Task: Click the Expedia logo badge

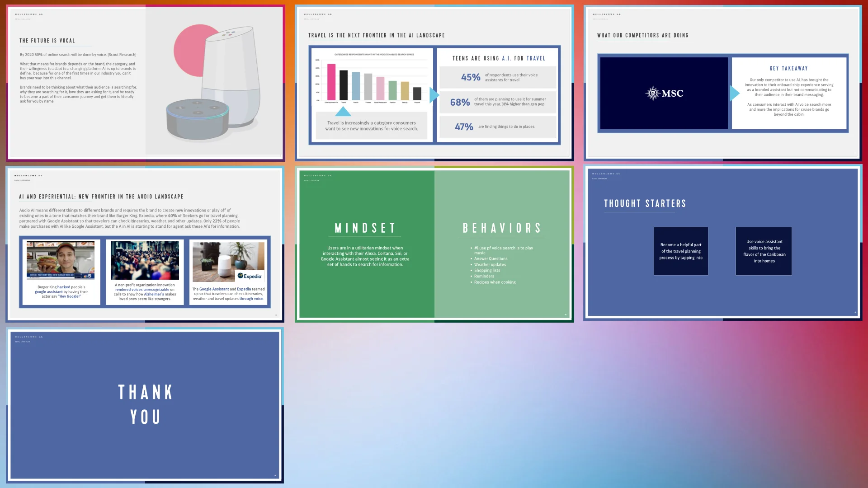Action: pos(250,276)
